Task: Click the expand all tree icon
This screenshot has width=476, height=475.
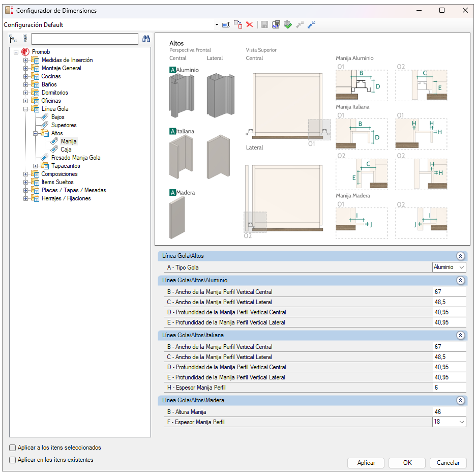Action: coord(13,39)
